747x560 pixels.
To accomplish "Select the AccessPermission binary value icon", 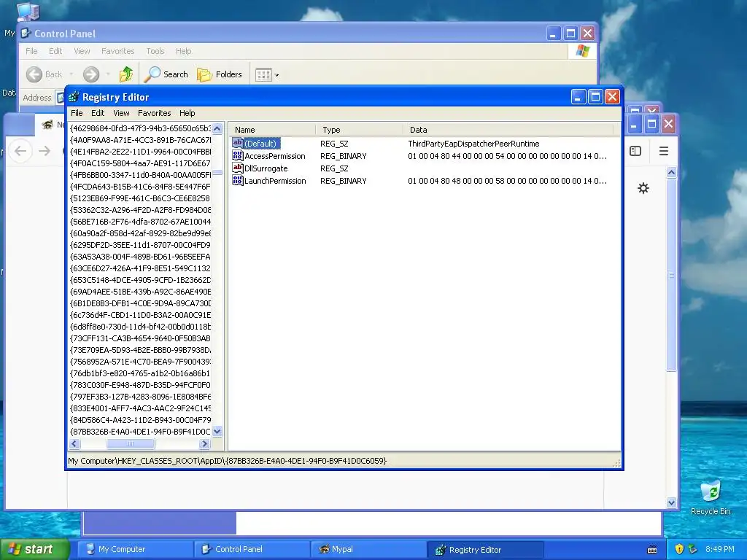I will click(237, 156).
